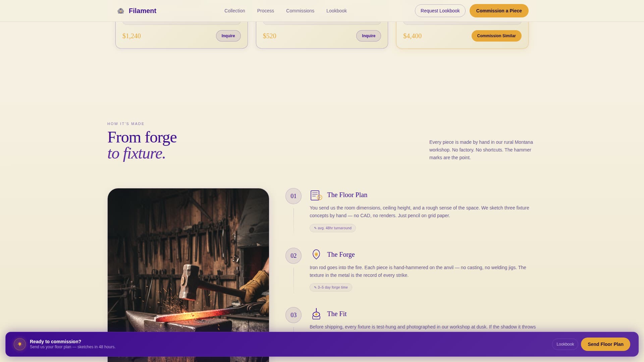Image resolution: width=644 pixels, height=362 pixels.
Task: Click the $1,240 price
Action: [x=131, y=36]
